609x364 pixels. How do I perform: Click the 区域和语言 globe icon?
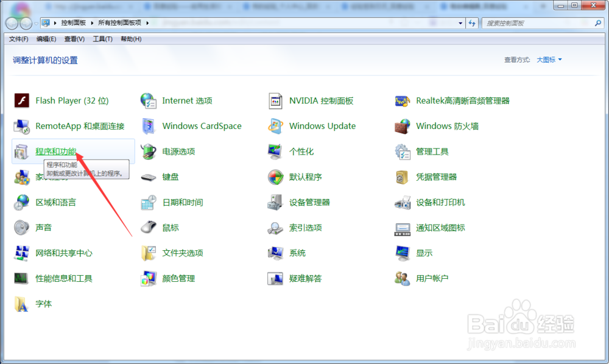tap(22, 202)
